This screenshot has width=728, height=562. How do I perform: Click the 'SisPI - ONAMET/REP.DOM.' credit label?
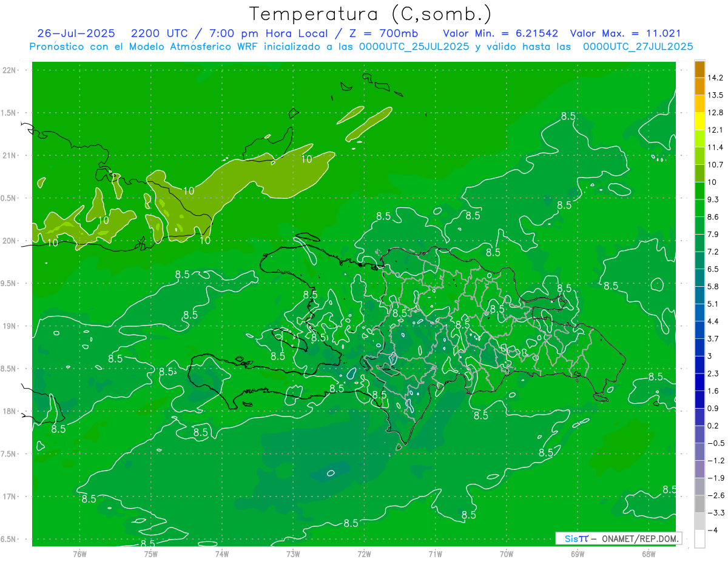pos(618,538)
